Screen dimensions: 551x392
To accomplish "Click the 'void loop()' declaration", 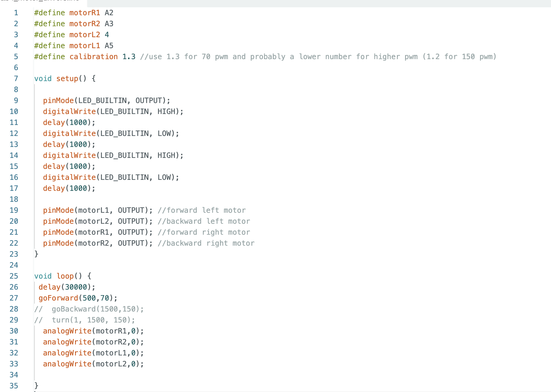I will [x=63, y=276].
